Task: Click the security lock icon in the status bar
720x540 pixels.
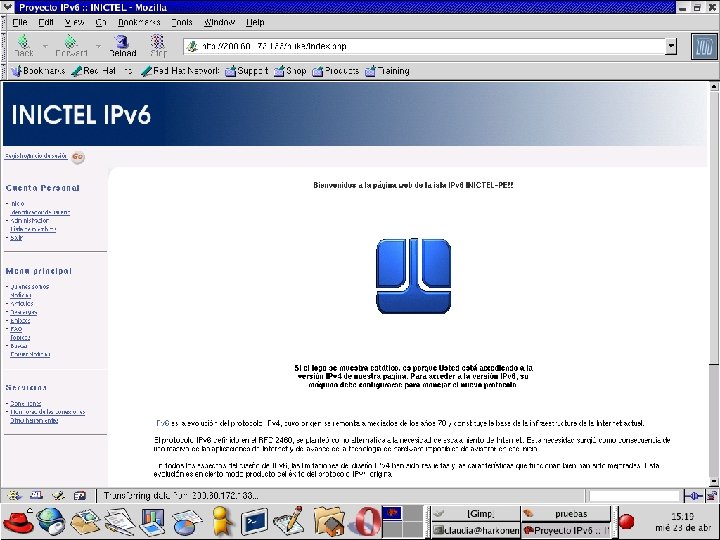Action: [711, 496]
